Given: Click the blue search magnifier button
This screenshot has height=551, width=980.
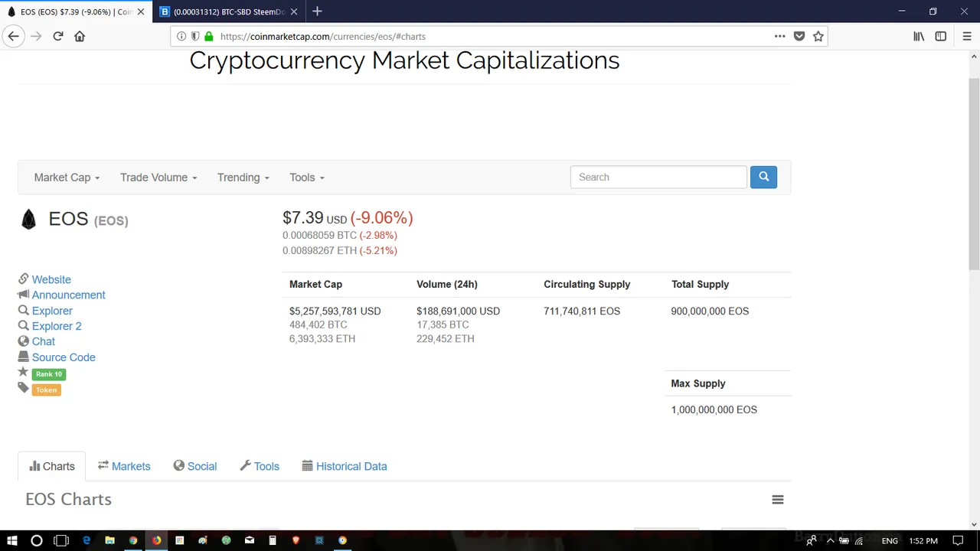Looking at the screenshot, I should [x=763, y=177].
